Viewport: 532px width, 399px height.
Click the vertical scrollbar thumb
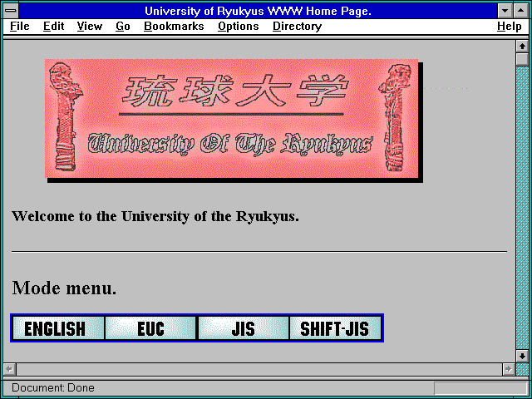click(522, 60)
